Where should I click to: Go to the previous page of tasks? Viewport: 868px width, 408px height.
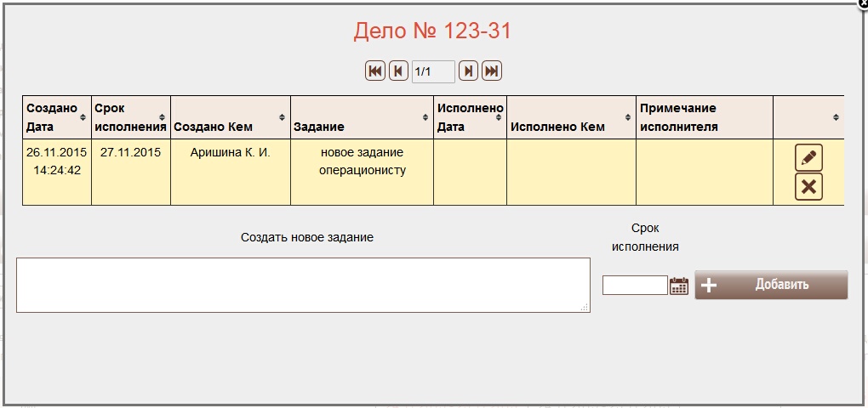point(398,71)
